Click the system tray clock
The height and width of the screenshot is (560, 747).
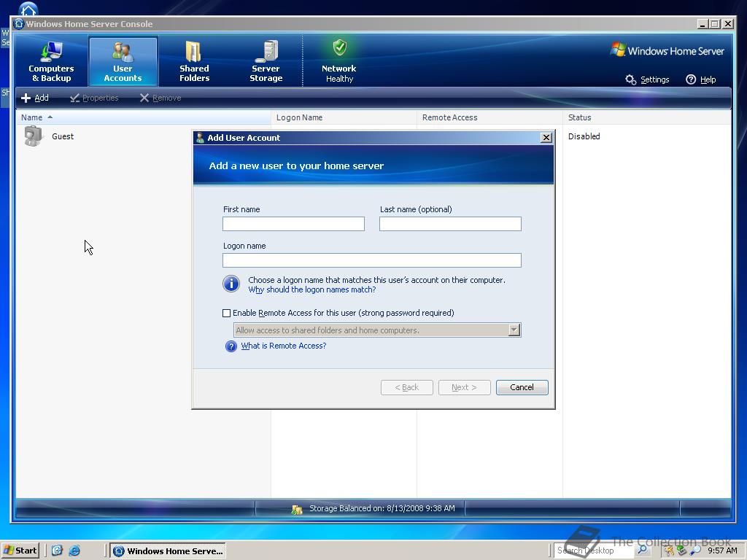[722, 551]
